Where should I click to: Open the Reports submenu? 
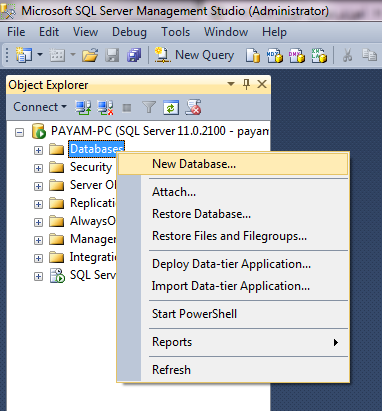(233, 342)
